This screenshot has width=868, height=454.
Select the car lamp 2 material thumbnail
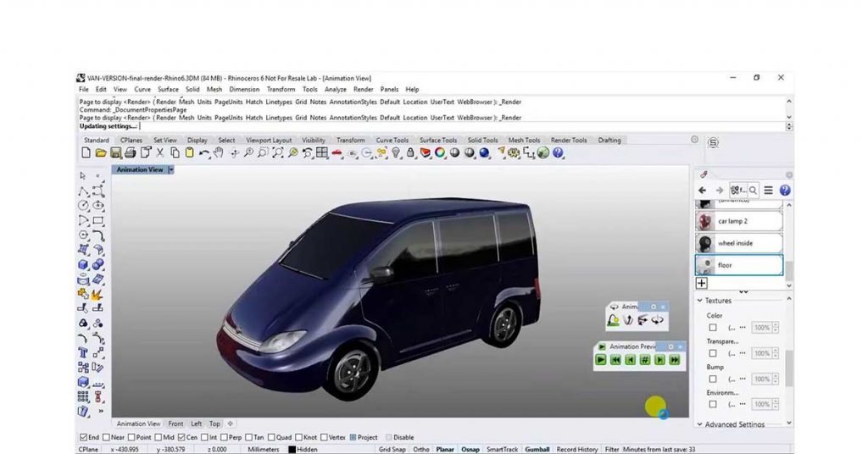point(704,221)
